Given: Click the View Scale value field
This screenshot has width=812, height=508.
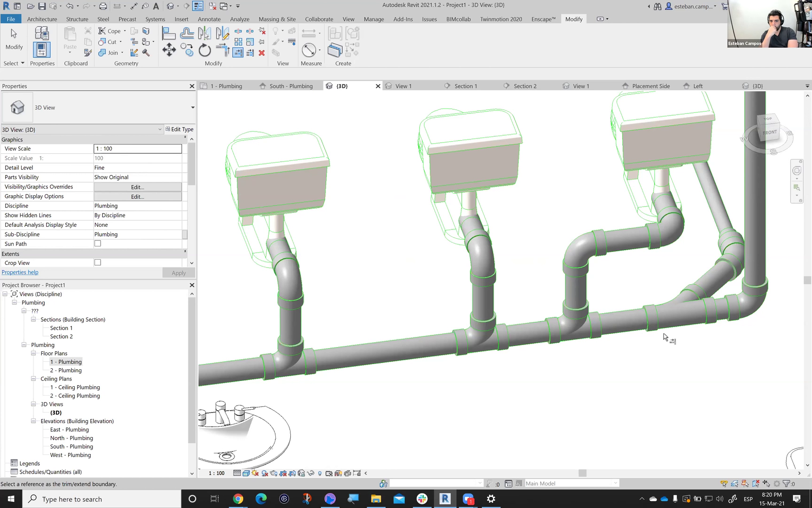Looking at the screenshot, I should pyautogui.click(x=137, y=149).
